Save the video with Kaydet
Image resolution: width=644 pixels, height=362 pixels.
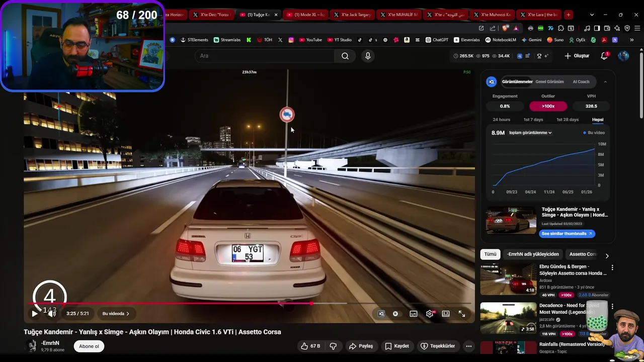coord(397,346)
